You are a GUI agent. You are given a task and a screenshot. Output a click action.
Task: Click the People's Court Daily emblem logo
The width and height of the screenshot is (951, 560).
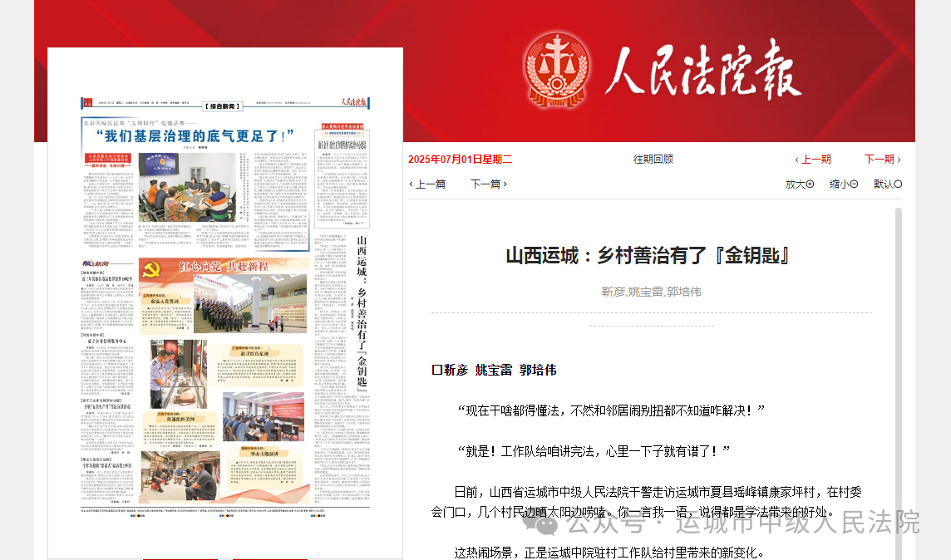(557, 71)
